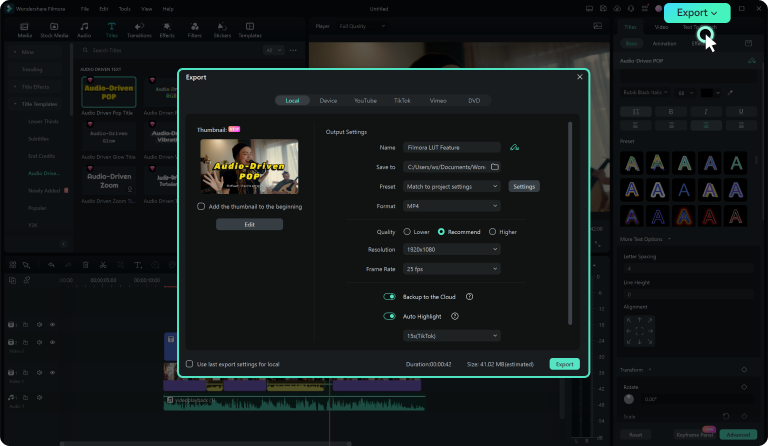Click the three-dot more options near search
This screenshot has width=768, height=446.
293,50
